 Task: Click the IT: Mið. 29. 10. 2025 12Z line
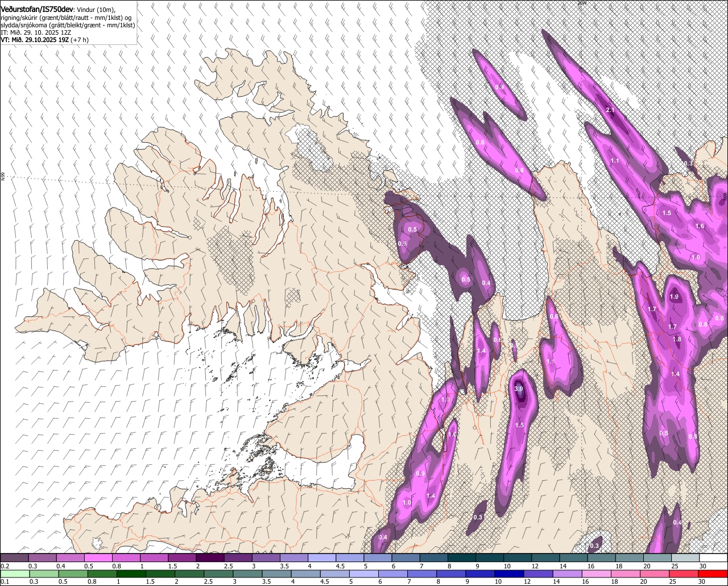(x=36, y=33)
